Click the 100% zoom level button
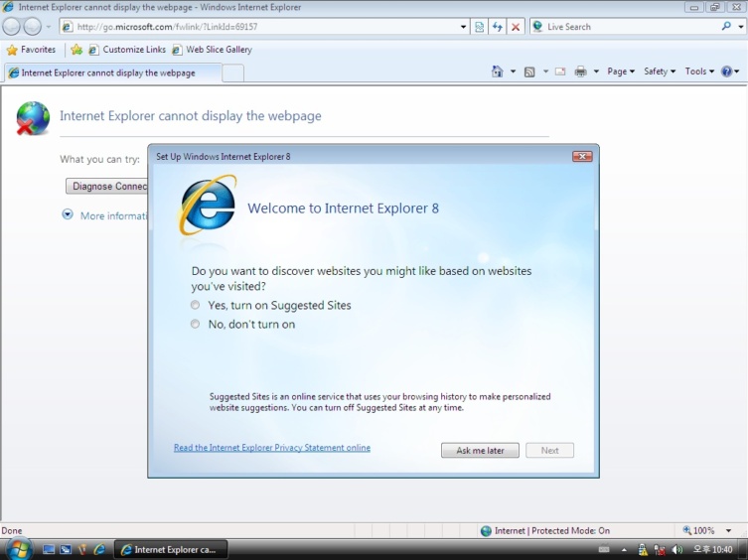Screen dimensions: 748x560 (698, 530)
